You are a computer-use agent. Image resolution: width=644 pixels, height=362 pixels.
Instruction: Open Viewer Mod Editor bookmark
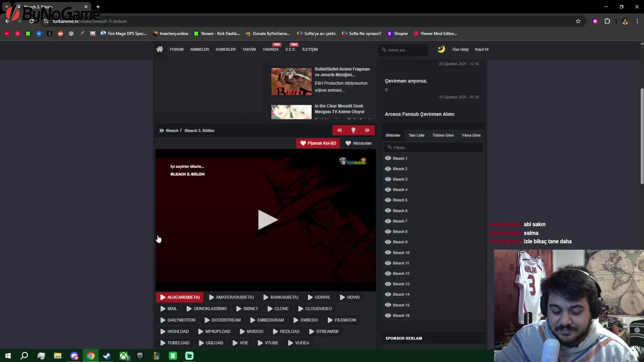point(435,34)
